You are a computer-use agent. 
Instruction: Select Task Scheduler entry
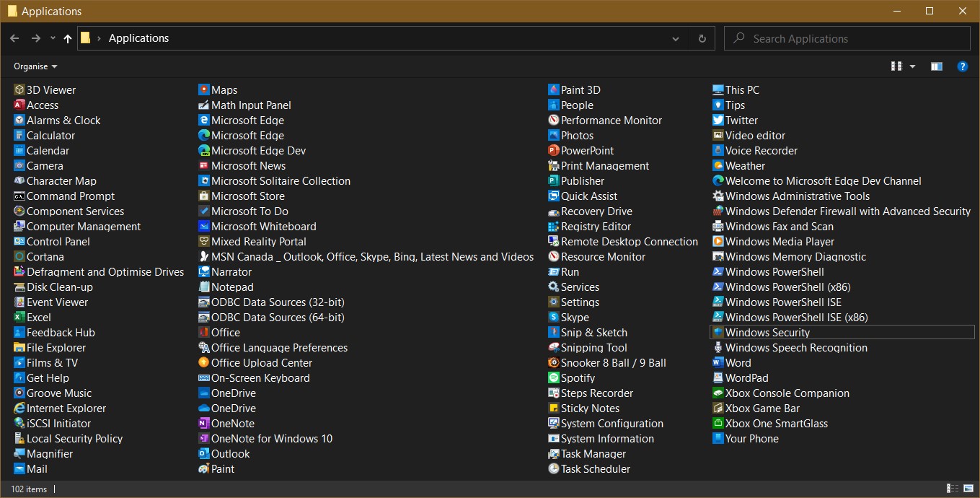coord(589,469)
